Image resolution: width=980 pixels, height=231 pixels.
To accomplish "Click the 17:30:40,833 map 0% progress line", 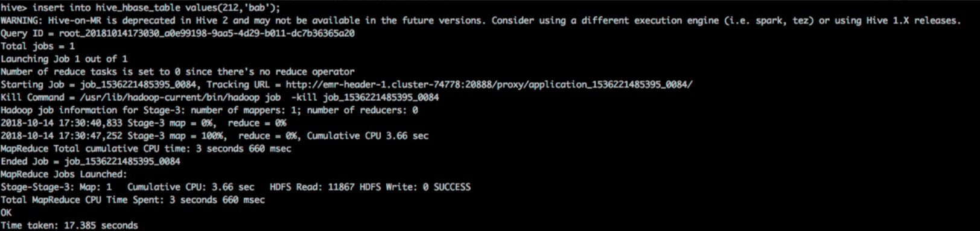I will click(144, 122).
